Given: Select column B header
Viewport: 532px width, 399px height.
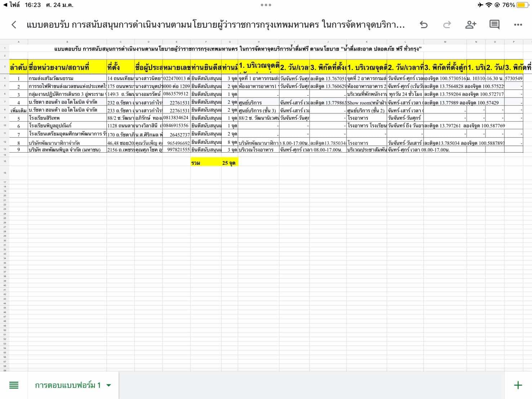Looking at the screenshot, I should tap(67, 42).
